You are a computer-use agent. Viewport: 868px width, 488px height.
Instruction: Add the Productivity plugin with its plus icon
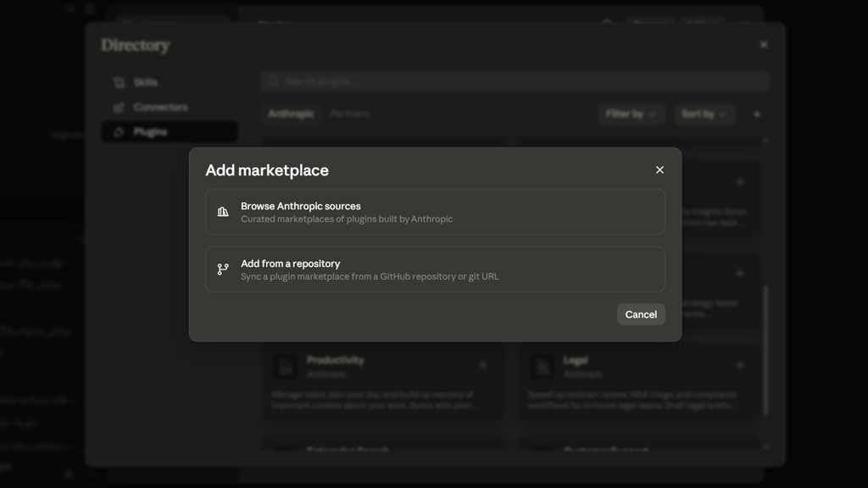[x=483, y=364]
